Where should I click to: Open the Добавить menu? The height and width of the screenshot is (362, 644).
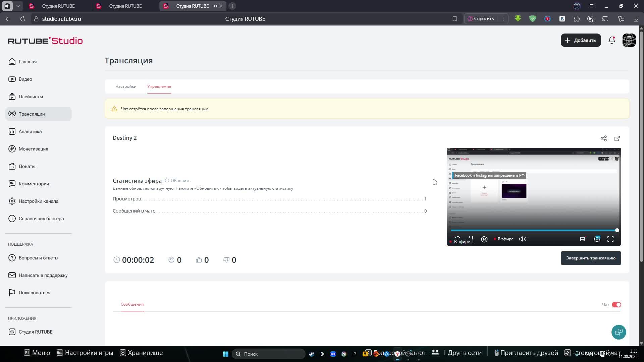coord(581,40)
